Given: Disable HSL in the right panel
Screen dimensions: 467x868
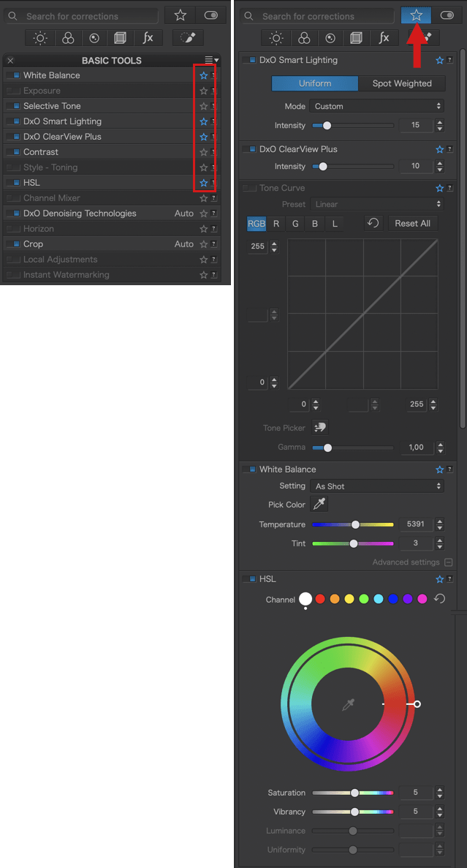Looking at the screenshot, I should click(x=249, y=579).
